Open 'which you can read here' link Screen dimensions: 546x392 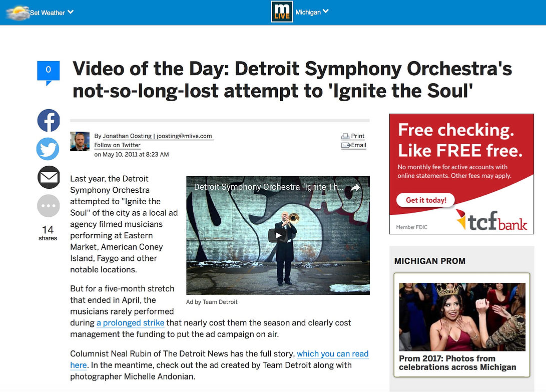coord(332,354)
